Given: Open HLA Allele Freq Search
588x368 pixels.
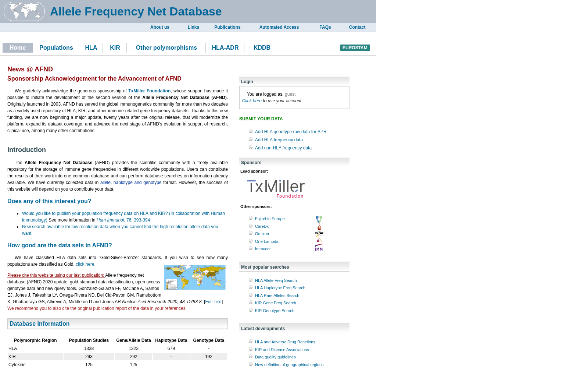Looking at the screenshot, I should (276, 280).
